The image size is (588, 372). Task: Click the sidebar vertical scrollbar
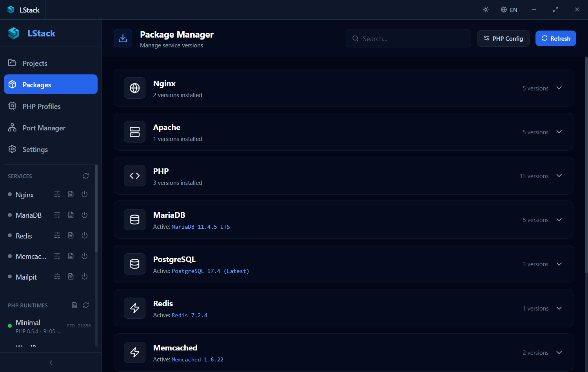point(96,208)
